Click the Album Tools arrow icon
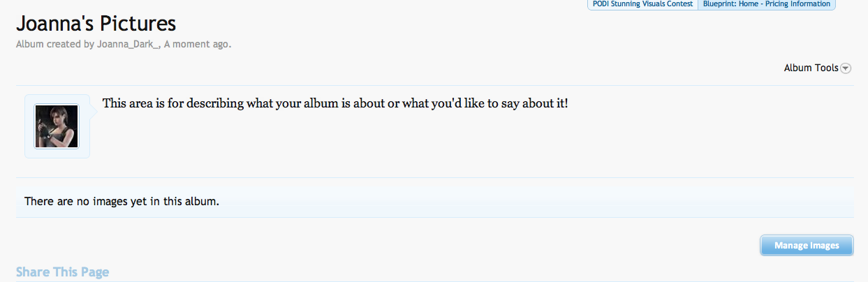 pyautogui.click(x=846, y=68)
